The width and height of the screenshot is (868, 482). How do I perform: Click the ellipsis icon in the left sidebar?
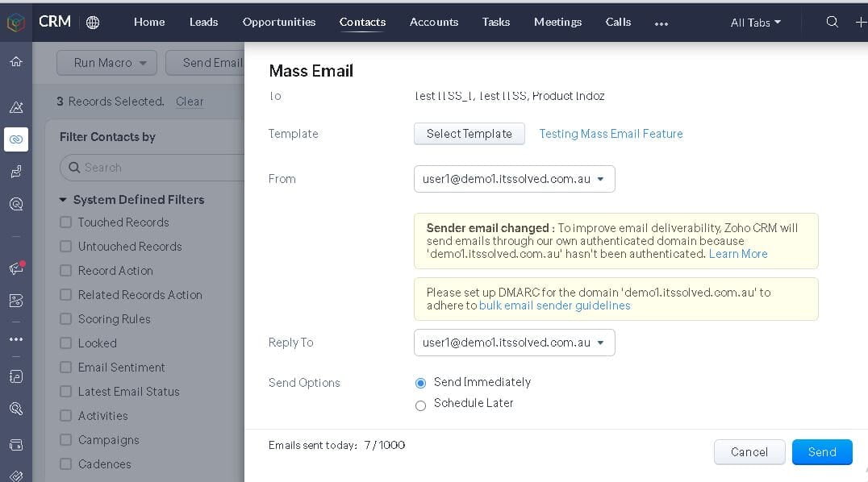(x=16, y=339)
